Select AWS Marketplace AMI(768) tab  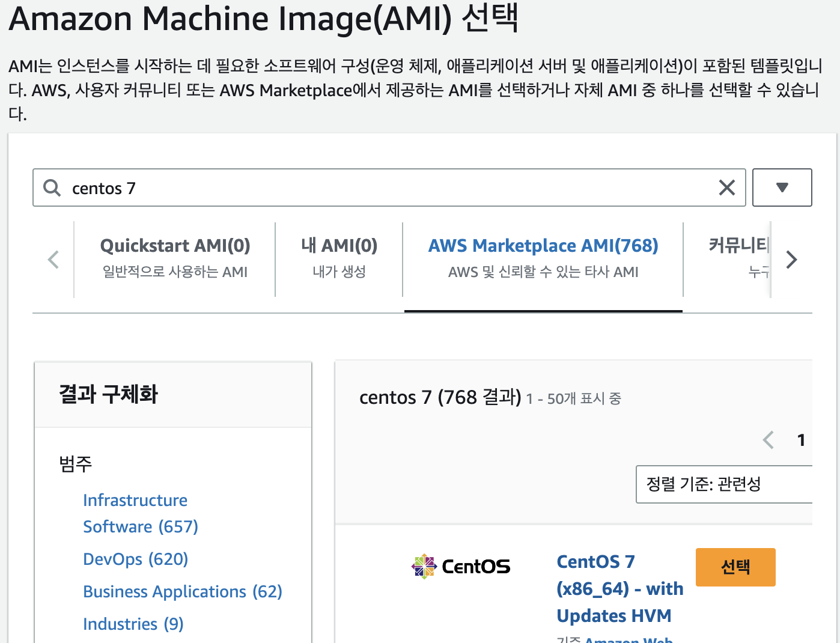(x=543, y=258)
